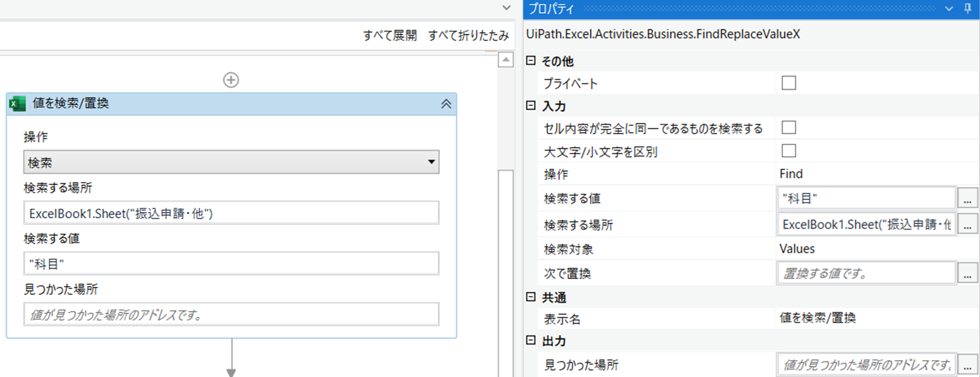Click the 次で置換 property input field
Screen dimensions: 980x377
tap(866, 273)
